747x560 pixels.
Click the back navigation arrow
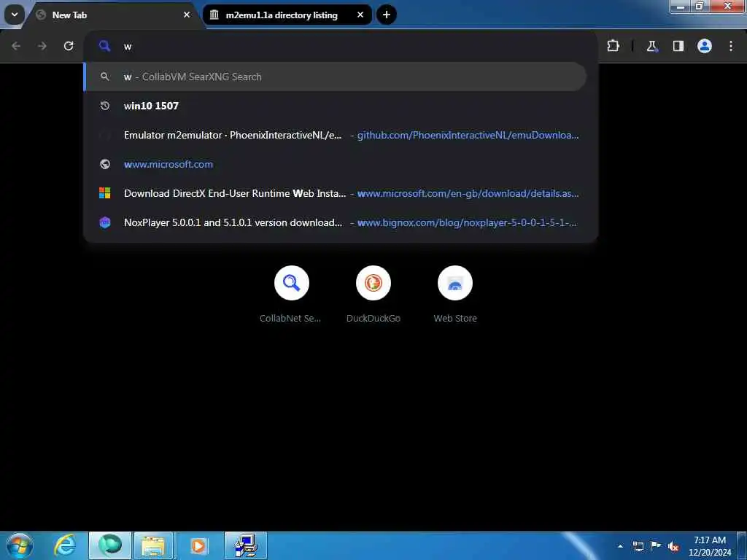pos(16,46)
